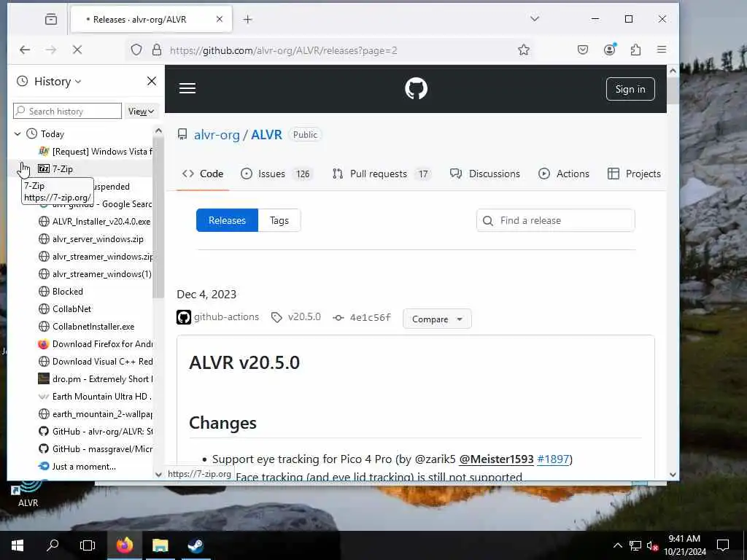View site security lock information
The image size is (747, 560).
157,50
